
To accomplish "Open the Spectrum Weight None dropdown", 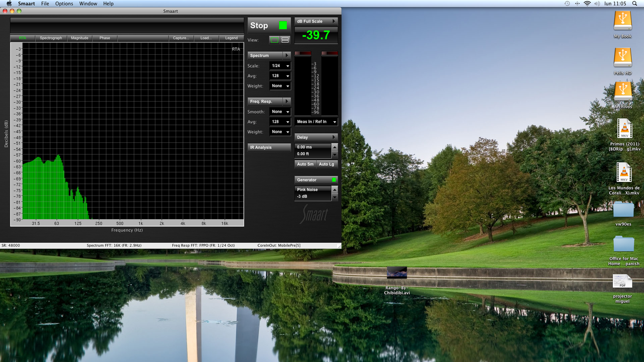I will coord(280,86).
